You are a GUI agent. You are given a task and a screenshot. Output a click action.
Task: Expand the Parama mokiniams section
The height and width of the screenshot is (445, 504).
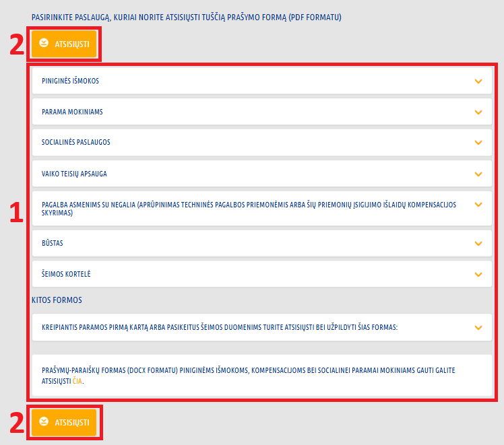click(262, 112)
